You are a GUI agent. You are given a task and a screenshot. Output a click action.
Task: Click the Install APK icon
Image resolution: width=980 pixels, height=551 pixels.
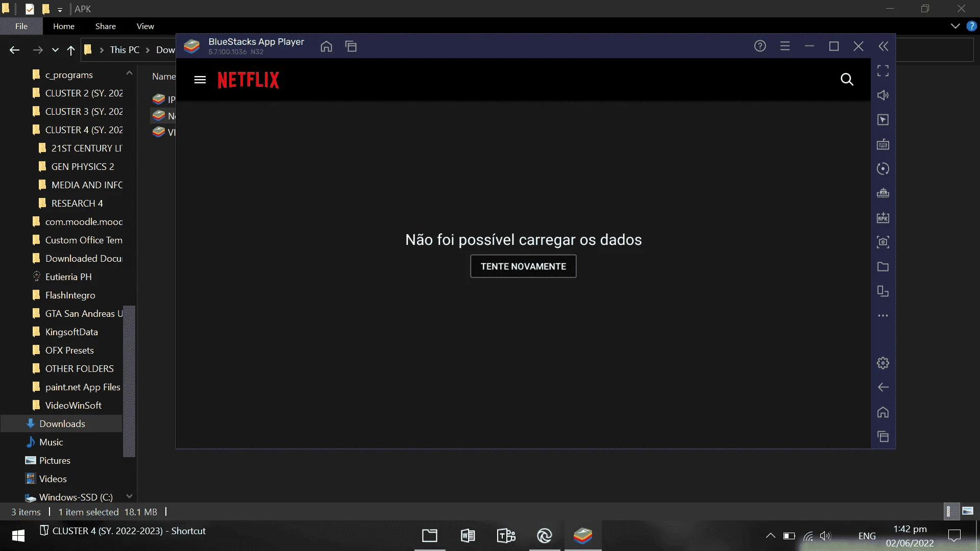pos(883,218)
